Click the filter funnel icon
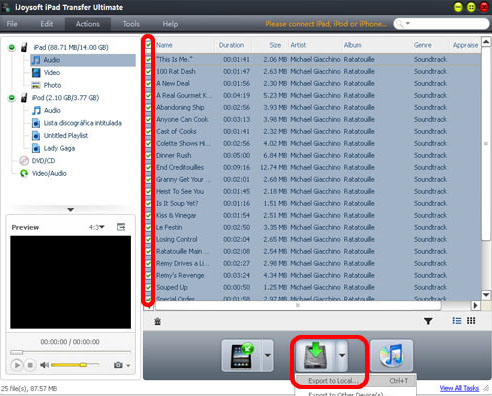This screenshot has width=492, height=396. (428, 321)
